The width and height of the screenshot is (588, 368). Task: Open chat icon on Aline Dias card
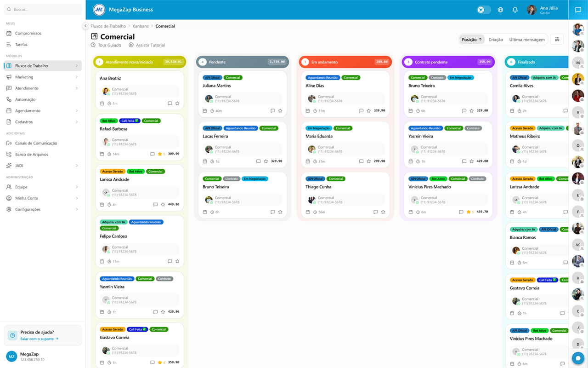(x=361, y=111)
